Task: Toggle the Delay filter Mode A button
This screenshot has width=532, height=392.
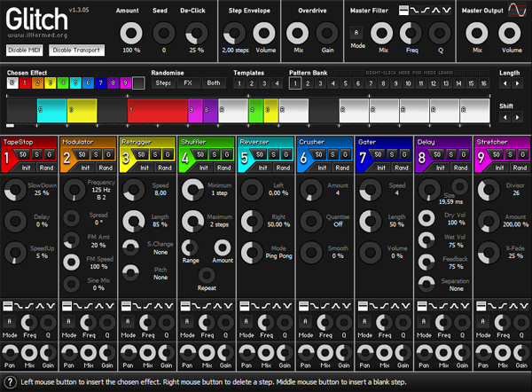Action: [424, 321]
